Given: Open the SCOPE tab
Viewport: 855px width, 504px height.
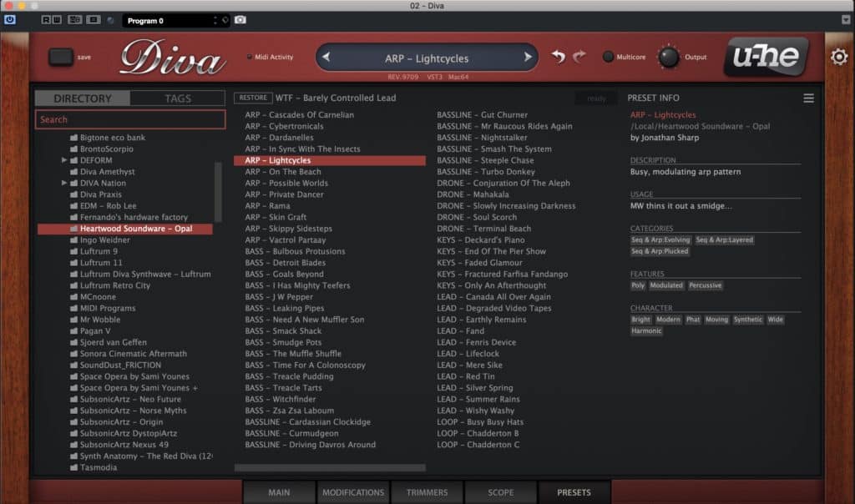Looking at the screenshot, I should pyautogui.click(x=501, y=492).
